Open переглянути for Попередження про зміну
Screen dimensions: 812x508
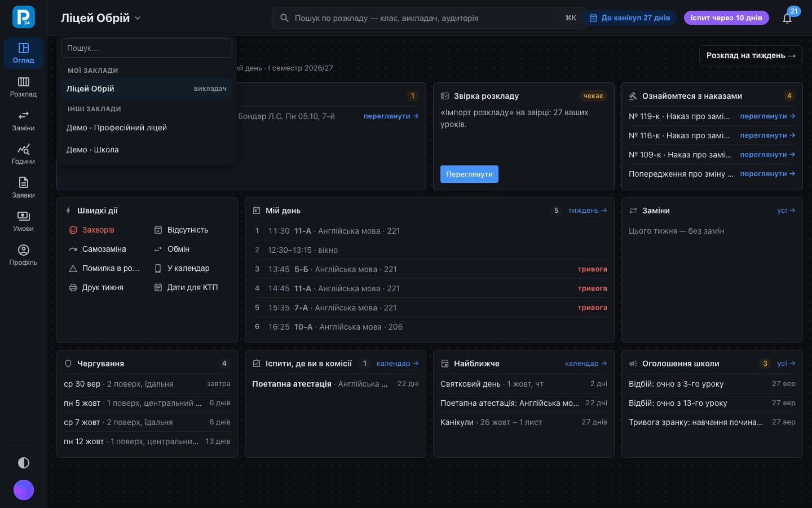tap(767, 174)
